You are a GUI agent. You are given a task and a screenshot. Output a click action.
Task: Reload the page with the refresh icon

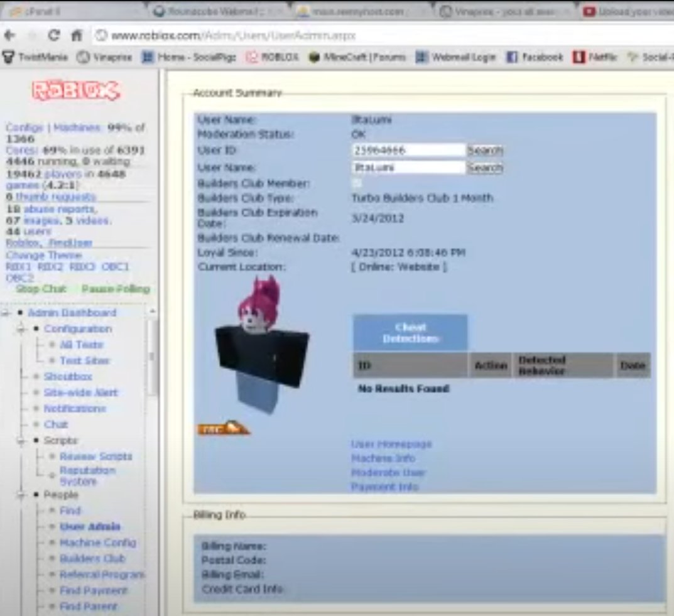(54, 35)
